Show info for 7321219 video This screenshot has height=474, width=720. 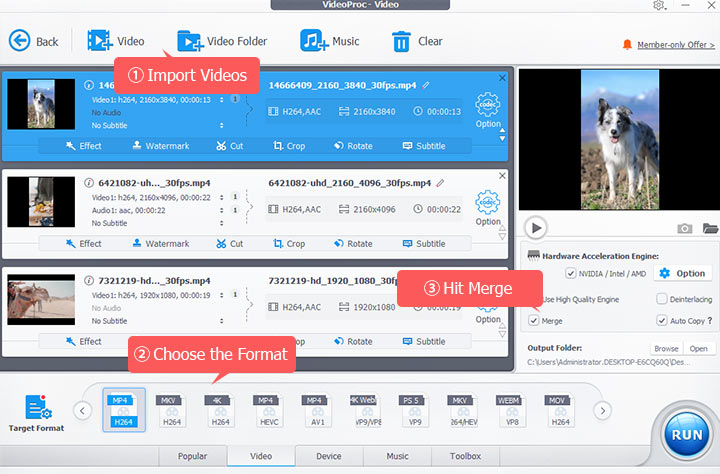[x=89, y=281]
